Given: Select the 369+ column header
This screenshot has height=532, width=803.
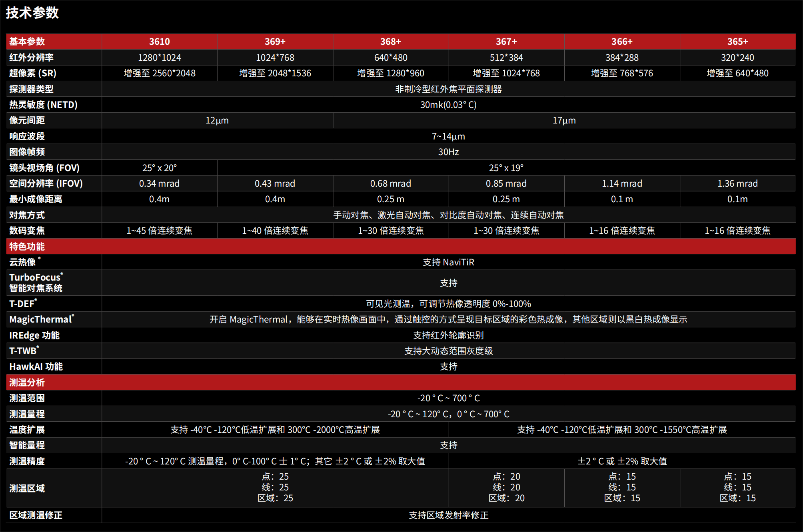Looking at the screenshot, I should [275, 42].
